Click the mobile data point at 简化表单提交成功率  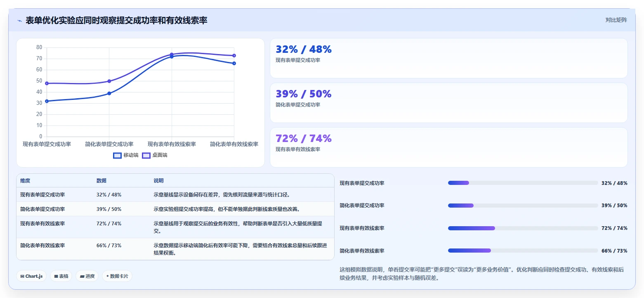(x=109, y=93)
